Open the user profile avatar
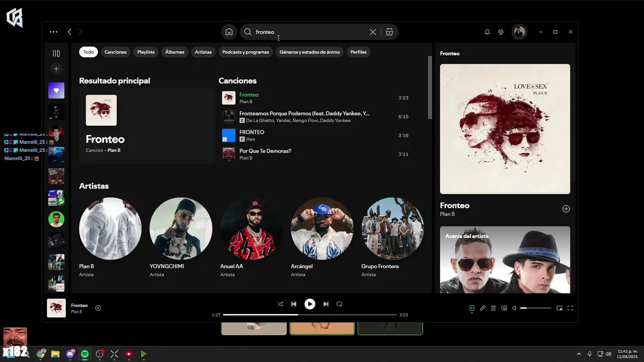The image size is (644, 362). point(519,32)
